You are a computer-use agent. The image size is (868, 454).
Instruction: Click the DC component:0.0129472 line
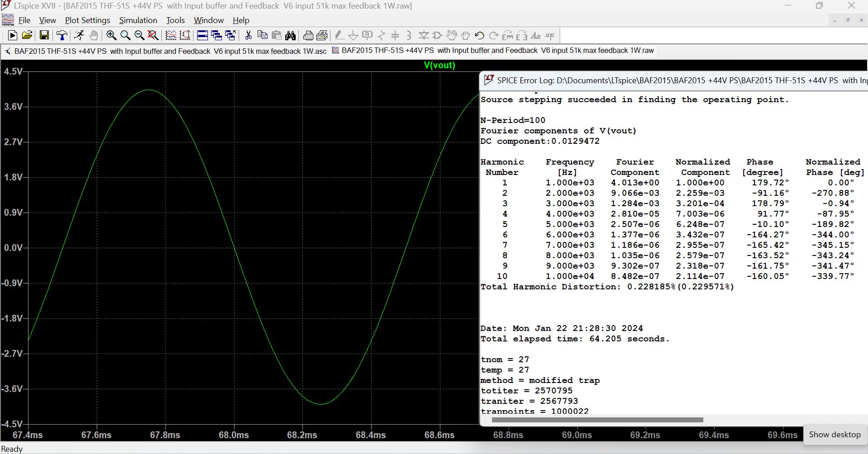540,141
